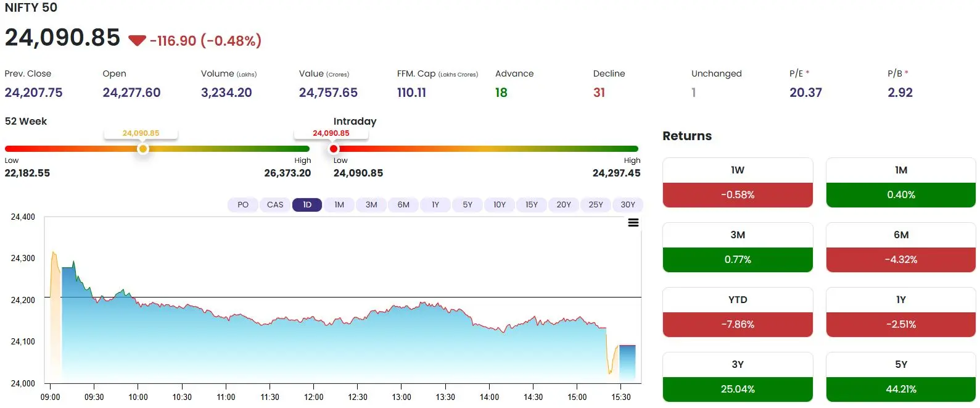Switch chart to 3M range
The image size is (980, 408).
click(371, 205)
